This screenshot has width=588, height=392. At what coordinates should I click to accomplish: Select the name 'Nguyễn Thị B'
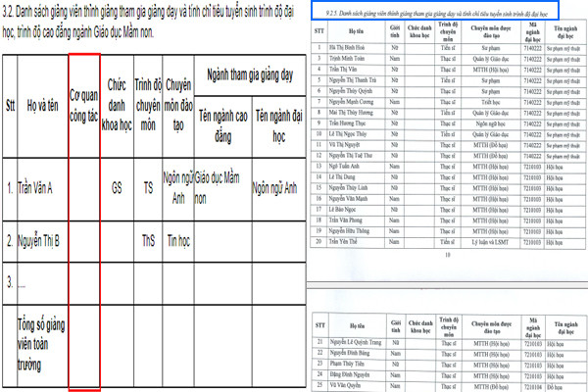tap(38, 241)
